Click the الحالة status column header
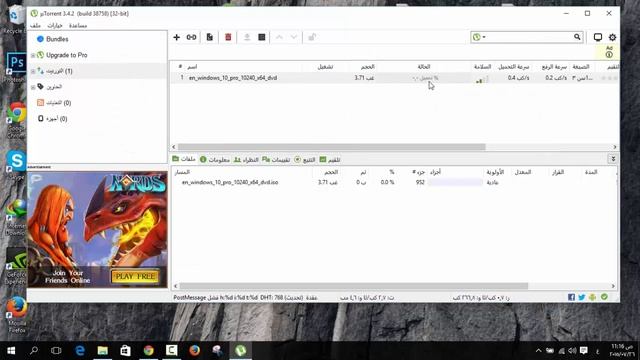Image resolution: width=640 pixels, height=360 pixels. [x=424, y=67]
